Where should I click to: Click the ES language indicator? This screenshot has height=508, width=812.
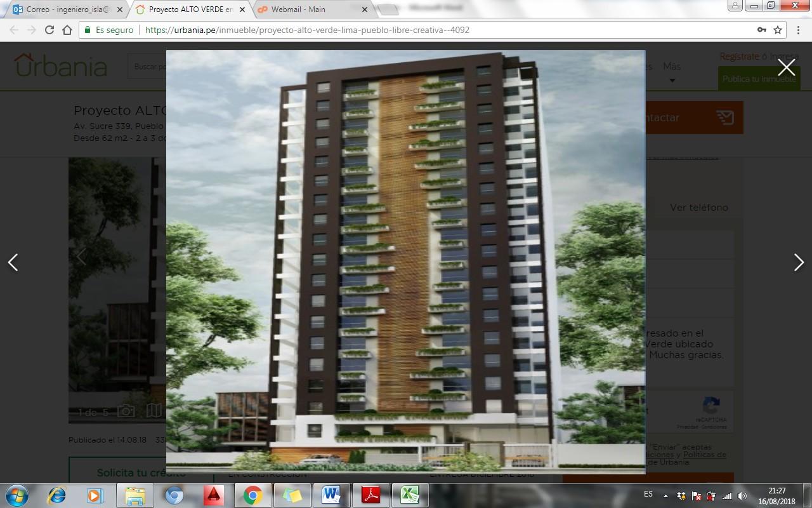click(x=648, y=494)
